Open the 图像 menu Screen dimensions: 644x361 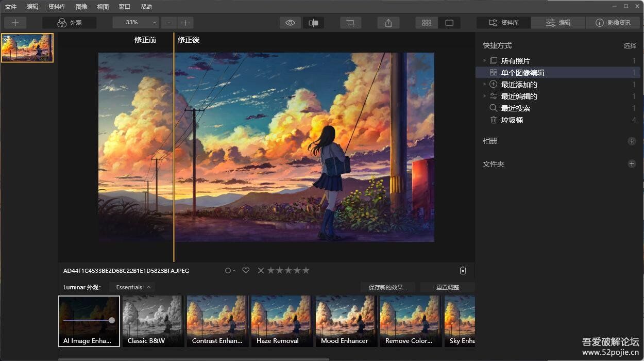[81, 7]
